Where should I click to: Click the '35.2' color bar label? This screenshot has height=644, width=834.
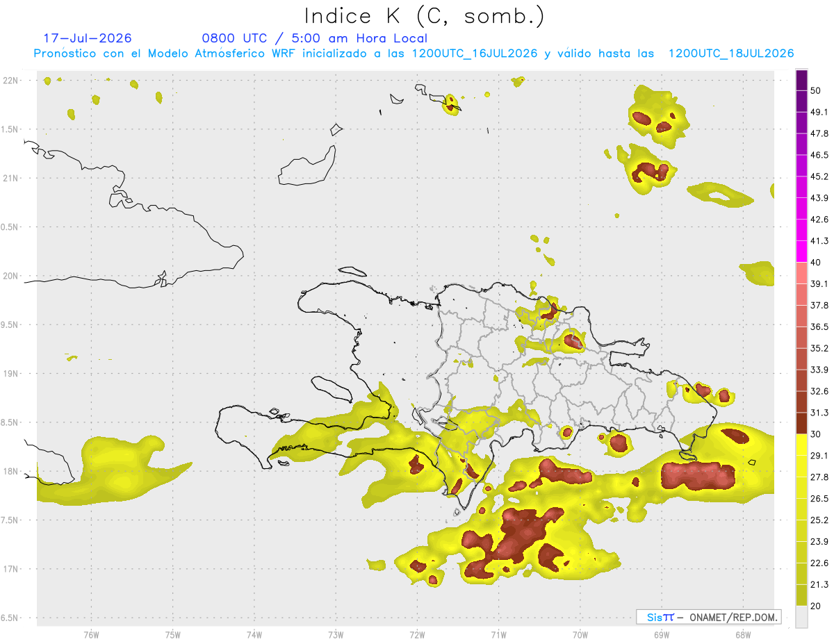click(x=819, y=348)
